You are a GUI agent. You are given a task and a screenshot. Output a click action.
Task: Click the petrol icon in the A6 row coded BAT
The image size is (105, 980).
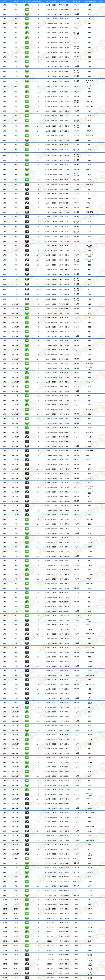tap(27, 597)
